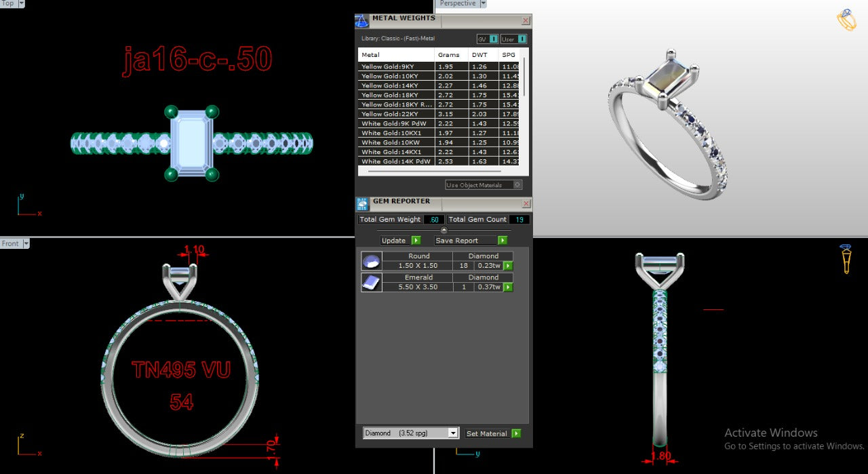Close the Metal Weights panel
The height and width of the screenshot is (474, 868).
(526, 21)
